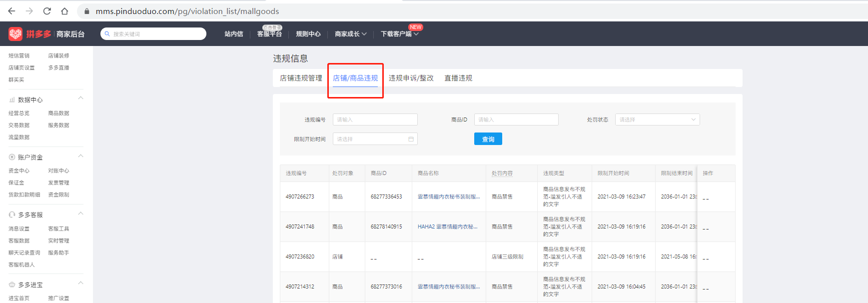The height and width of the screenshot is (303, 868).
Task: Collapse the 账户资金 sidebar section
Action: click(80, 156)
